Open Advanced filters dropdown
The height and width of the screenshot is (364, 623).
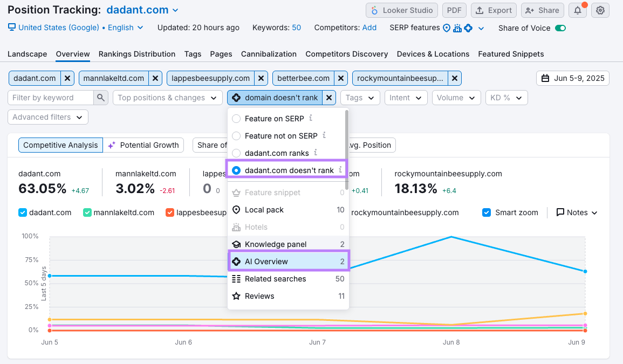pos(47,117)
